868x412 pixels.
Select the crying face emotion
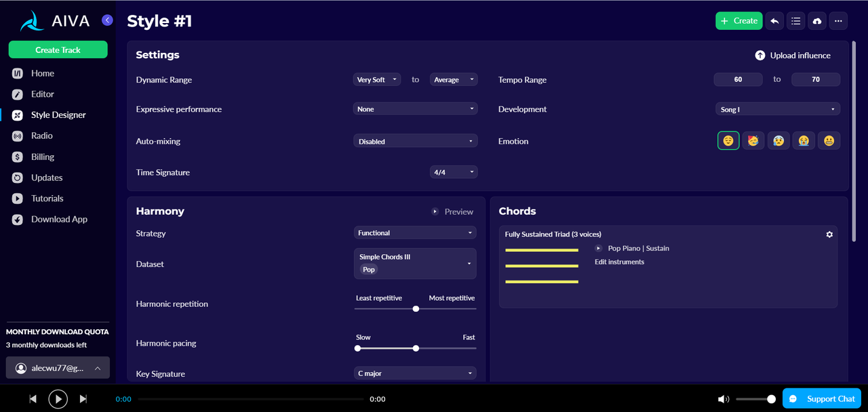click(x=804, y=141)
